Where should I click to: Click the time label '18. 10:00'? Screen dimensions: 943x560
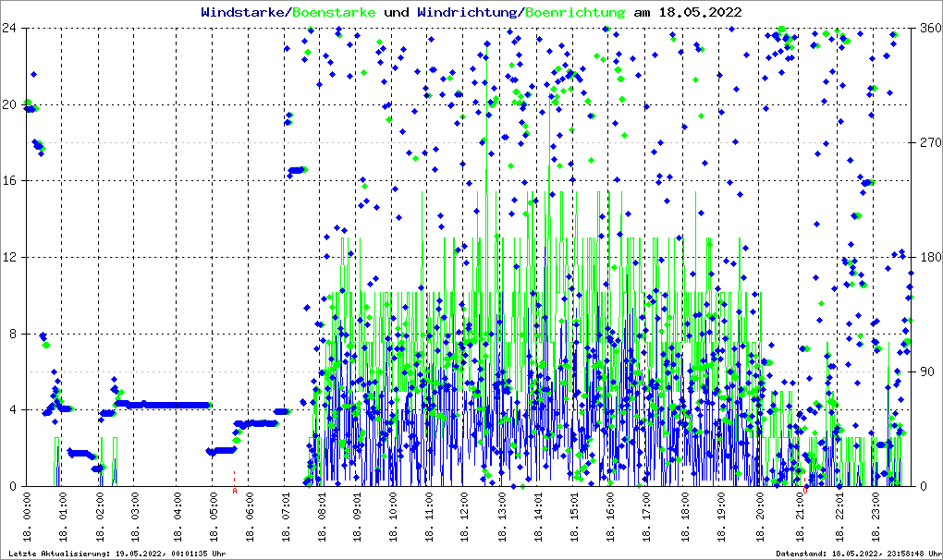click(x=392, y=517)
